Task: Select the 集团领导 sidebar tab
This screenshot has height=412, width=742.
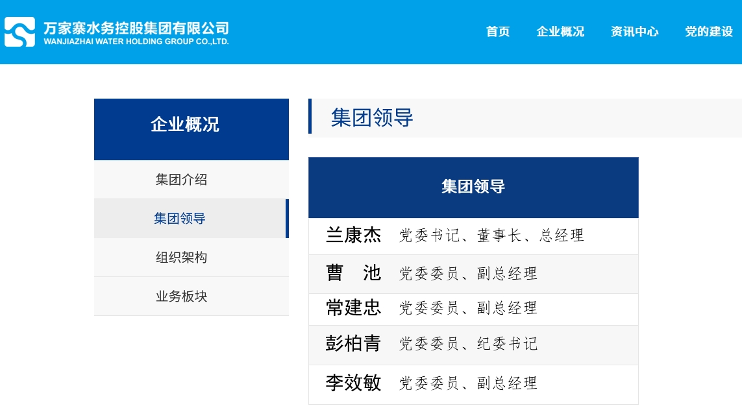Action: point(180,219)
